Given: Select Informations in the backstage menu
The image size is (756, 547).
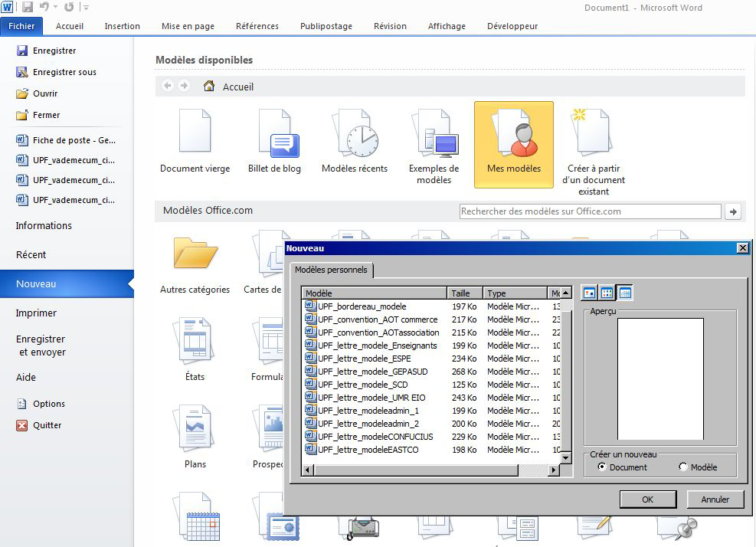Looking at the screenshot, I should pyautogui.click(x=44, y=226).
